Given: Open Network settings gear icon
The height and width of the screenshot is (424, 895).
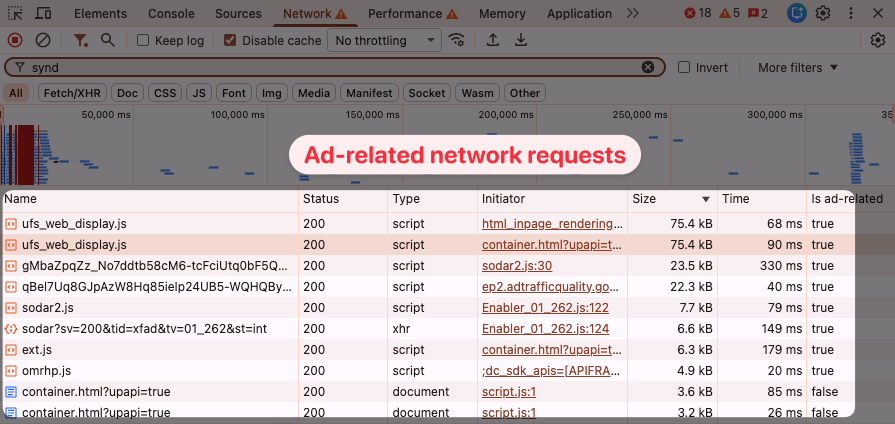Looking at the screenshot, I should click(877, 40).
